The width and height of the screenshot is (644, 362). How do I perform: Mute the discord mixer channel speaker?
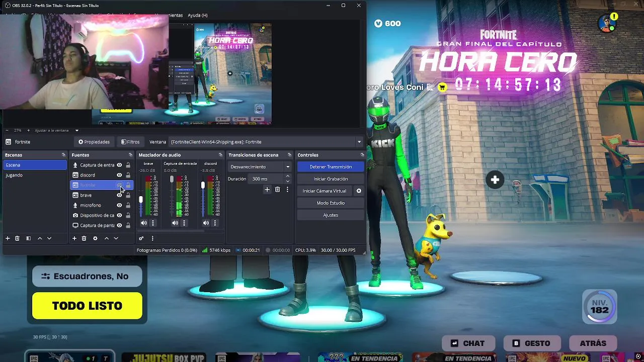(206, 223)
